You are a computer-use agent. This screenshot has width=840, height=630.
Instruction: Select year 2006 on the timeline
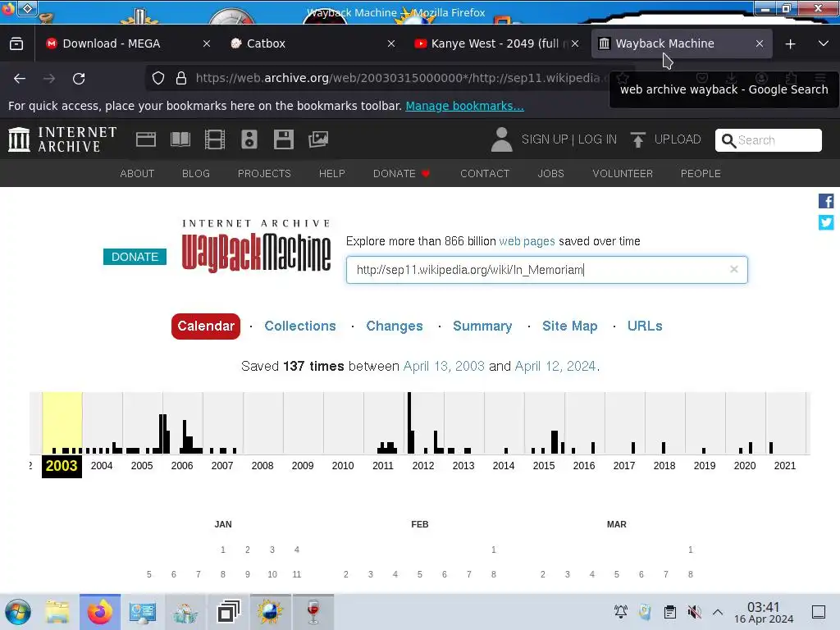click(182, 466)
